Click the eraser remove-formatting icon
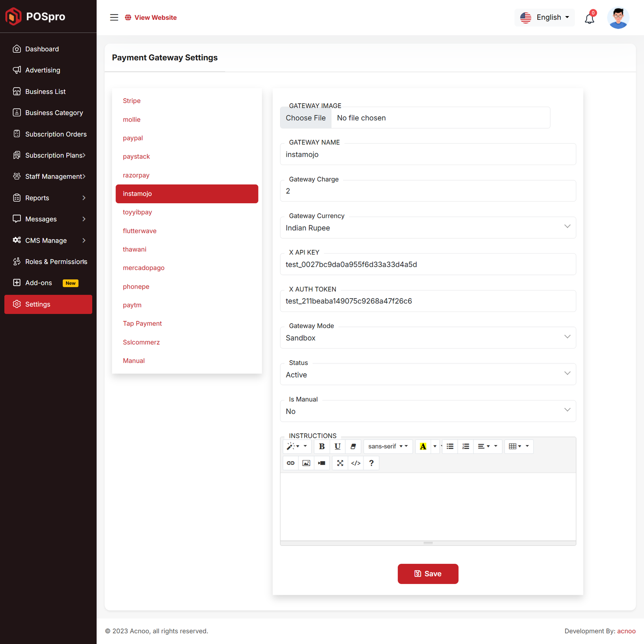 coord(353,446)
